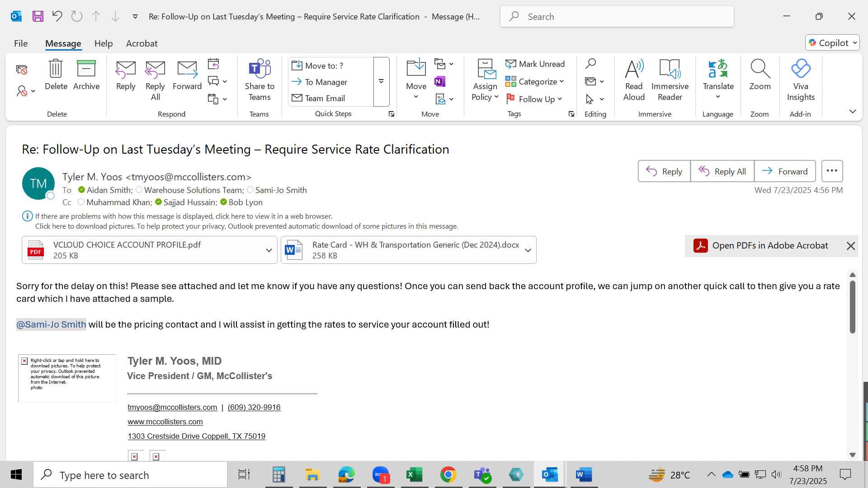Click the Ignore conversation icon

pyautogui.click(x=22, y=70)
